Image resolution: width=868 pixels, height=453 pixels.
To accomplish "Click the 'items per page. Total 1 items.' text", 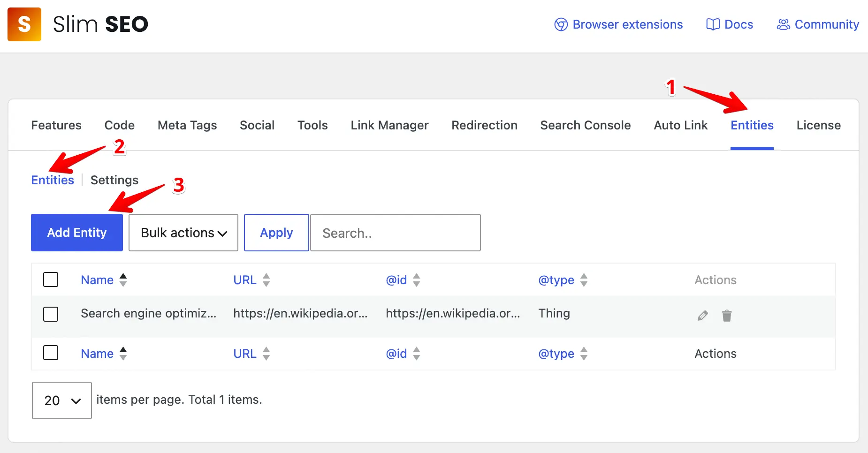I will pyautogui.click(x=179, y=400).
